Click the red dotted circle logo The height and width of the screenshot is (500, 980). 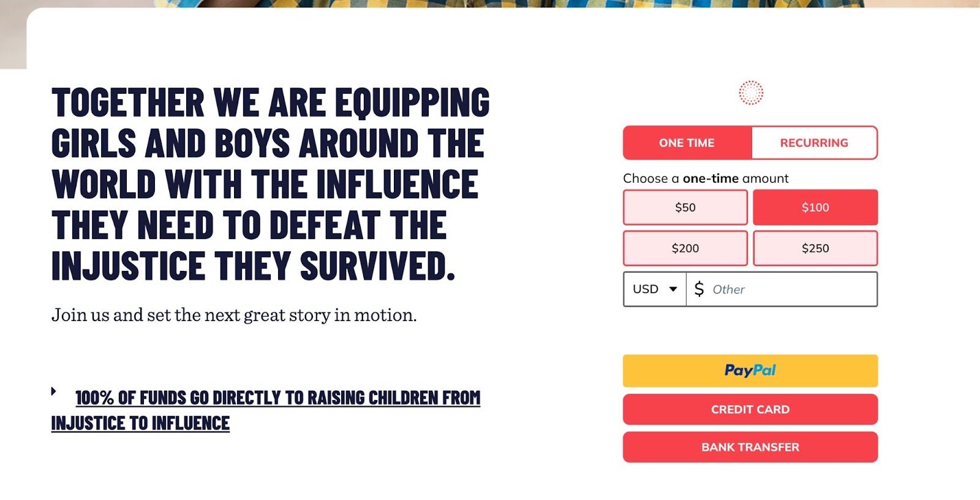click(750, 93)
